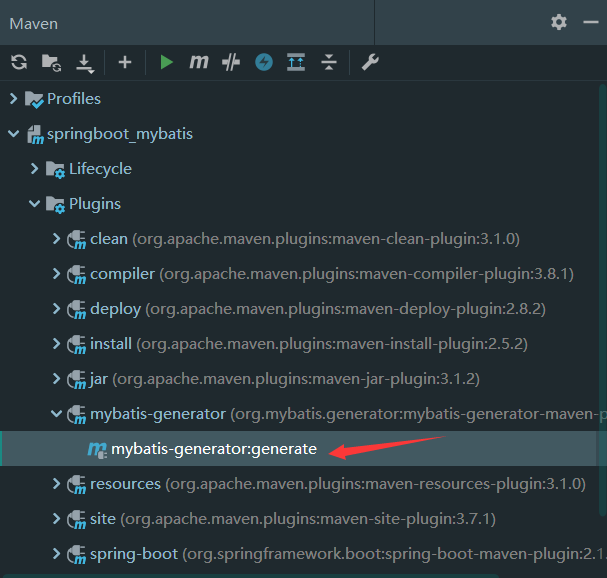Click the Collapse All toolbar icon
This screenshot has width=607, height=578.
click(329, 62)
